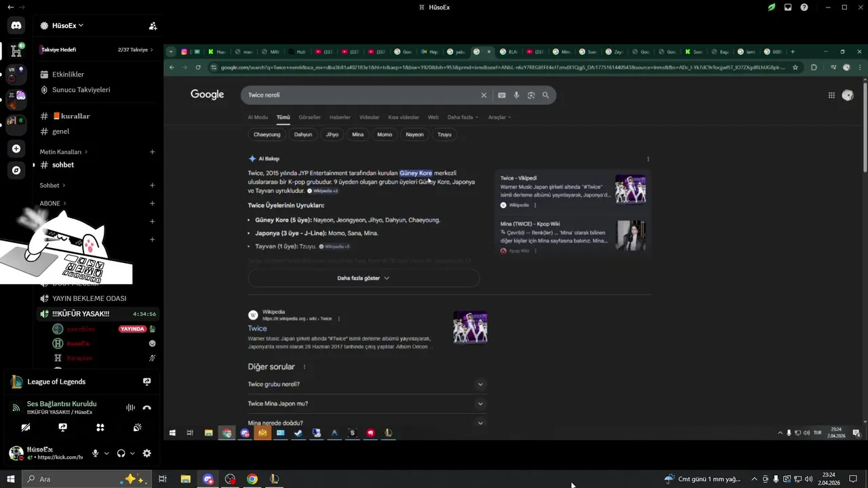Image resolution: width=868 pixels, height=488 pixels.
Task: Open Discord user settings gear
Action: pyautogui.click(x=146, y=453)
